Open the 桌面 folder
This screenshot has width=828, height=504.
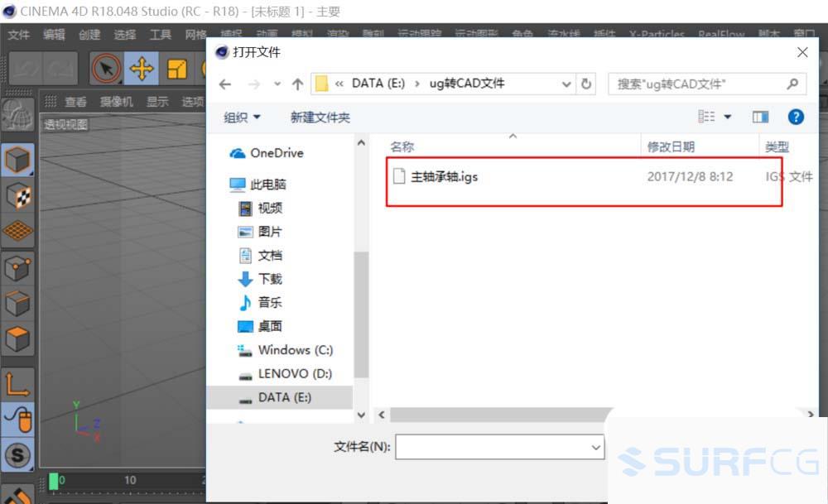coord(261,326)
